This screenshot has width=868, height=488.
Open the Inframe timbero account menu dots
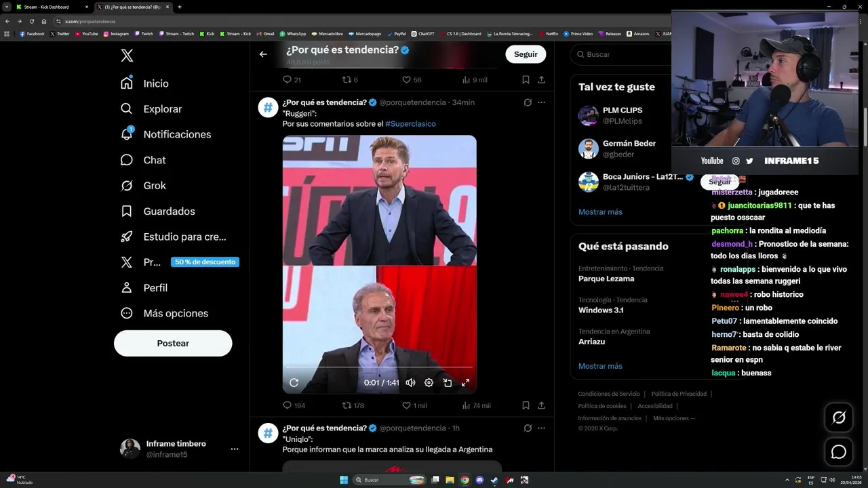click(x=234, y=449)
